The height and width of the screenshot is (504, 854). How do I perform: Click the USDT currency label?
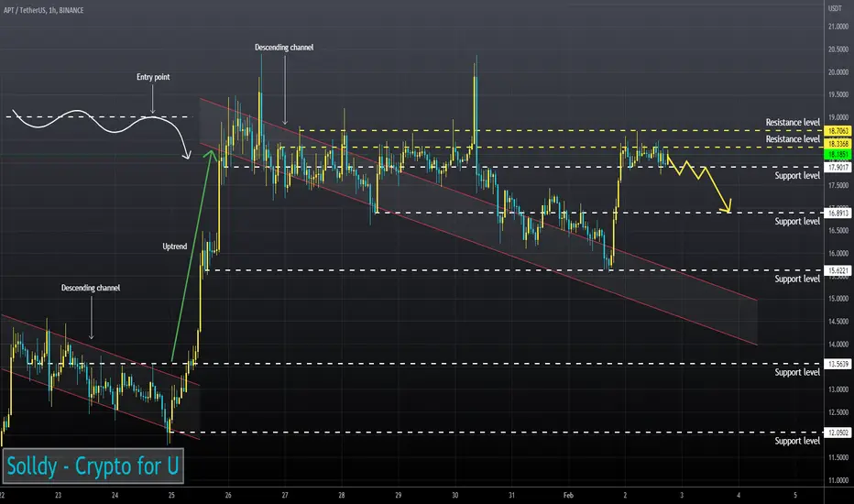pos(835,8)
